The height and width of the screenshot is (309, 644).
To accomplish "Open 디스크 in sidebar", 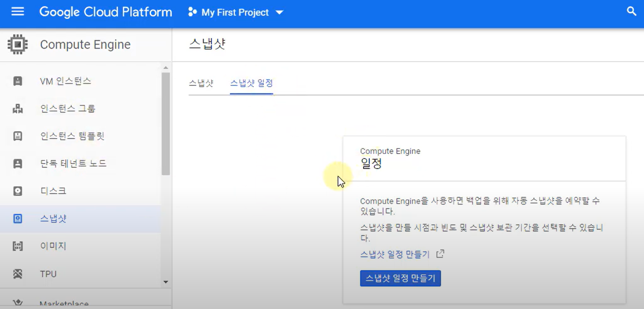I will pyautogui.click(x=80, y=191).
